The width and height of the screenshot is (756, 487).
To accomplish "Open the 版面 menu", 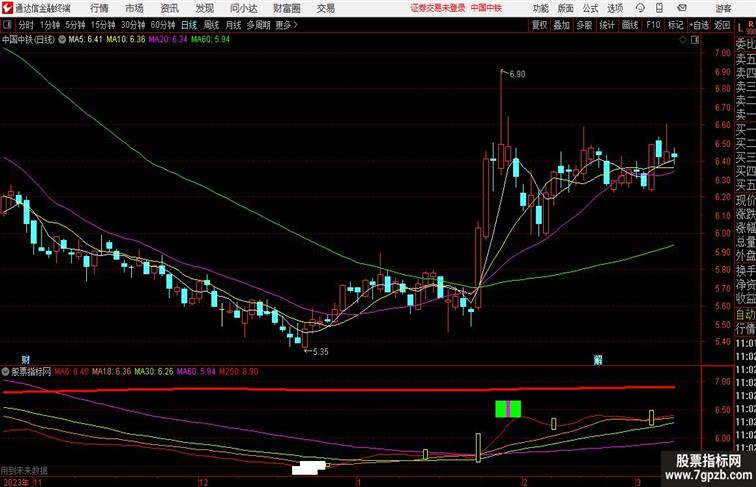I will pyautogui.click(x=566, y=8).
